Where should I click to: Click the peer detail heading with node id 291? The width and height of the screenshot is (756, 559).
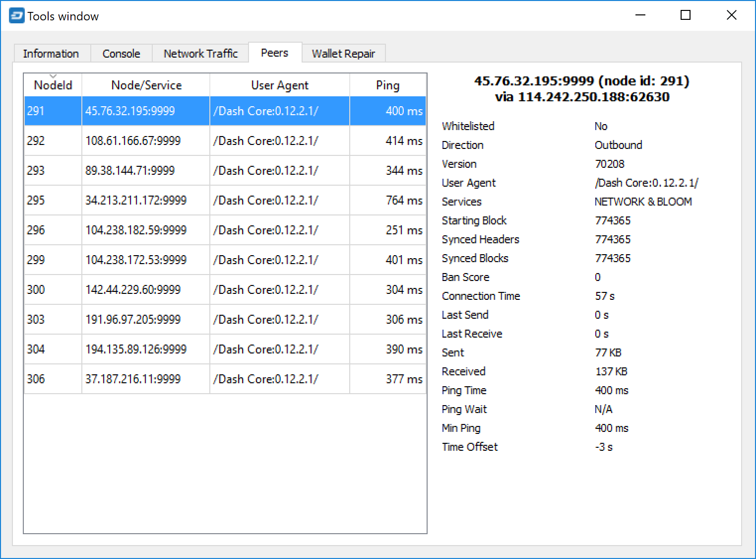tap(582, 81)
